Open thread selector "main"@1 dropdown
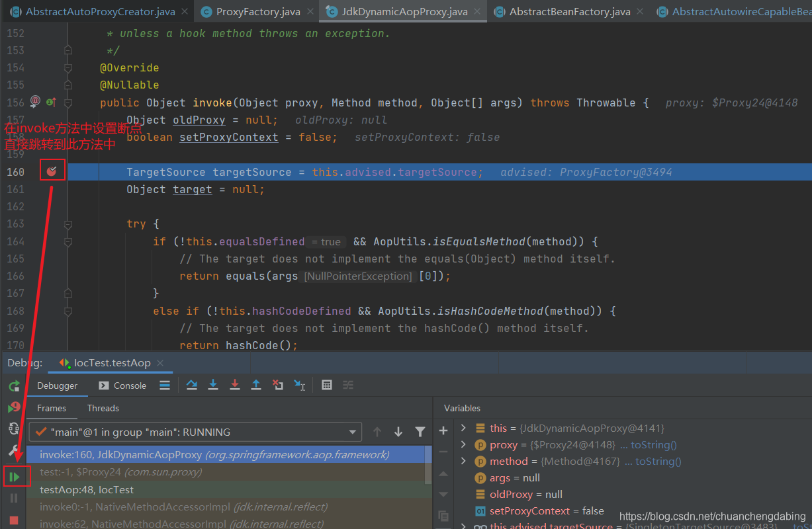This screenshot has height=529, width=812. [196, 432]
